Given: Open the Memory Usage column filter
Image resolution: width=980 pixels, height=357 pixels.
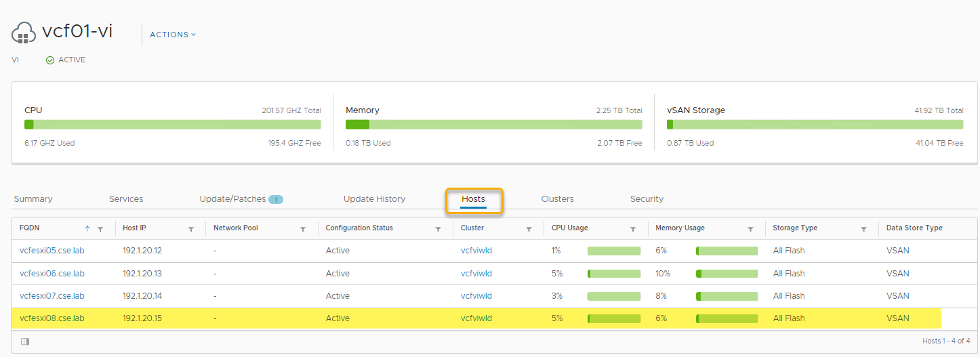Looking at the screenshot, I should pos(750,229).
